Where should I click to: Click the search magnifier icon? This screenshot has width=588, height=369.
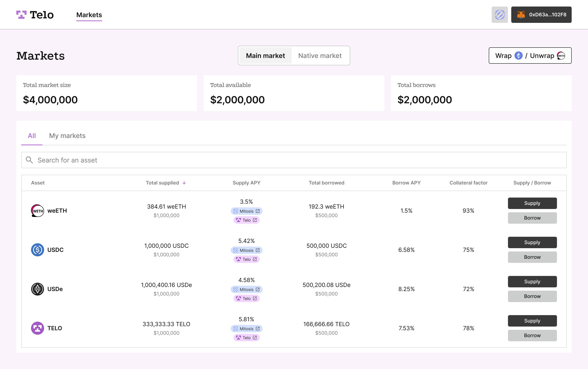point(29,160)
